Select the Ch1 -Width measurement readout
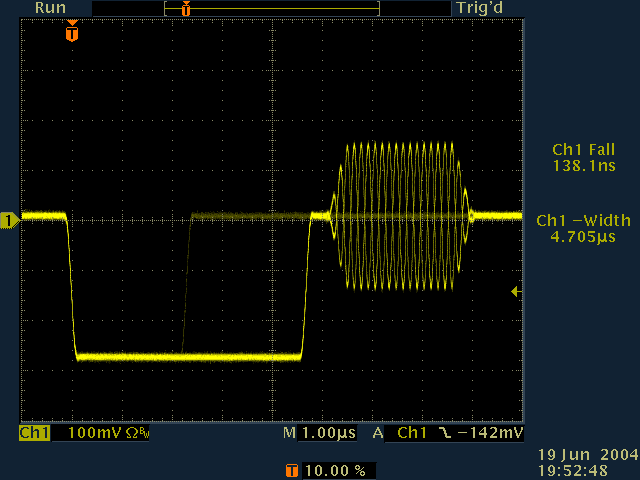640x480 pixels. click(x=583, y=228)
